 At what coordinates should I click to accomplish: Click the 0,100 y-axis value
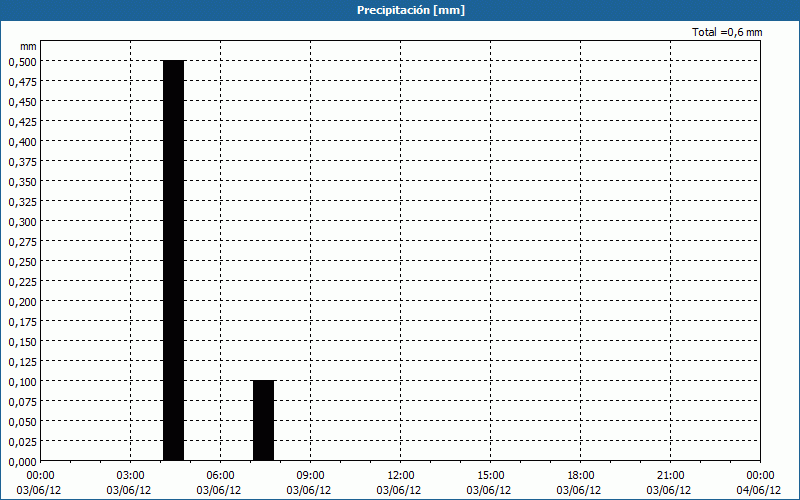[x=23, y=382]
